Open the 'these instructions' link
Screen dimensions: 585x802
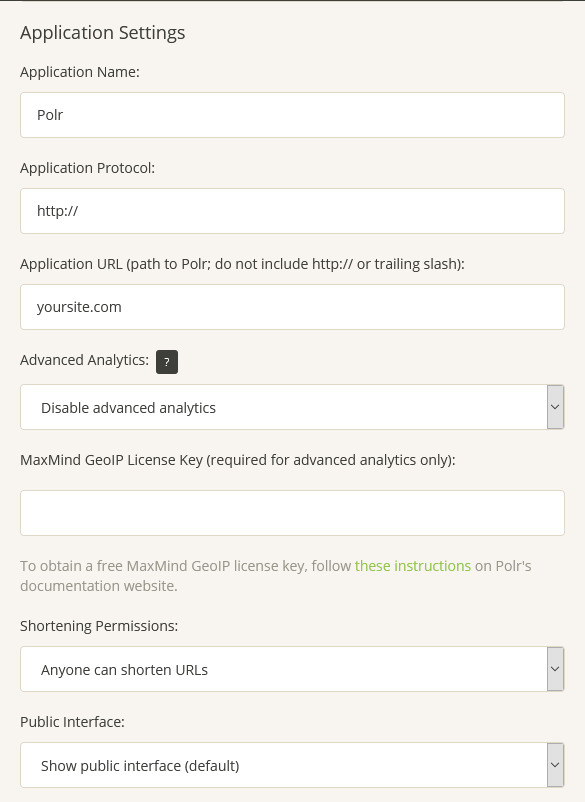412,565
